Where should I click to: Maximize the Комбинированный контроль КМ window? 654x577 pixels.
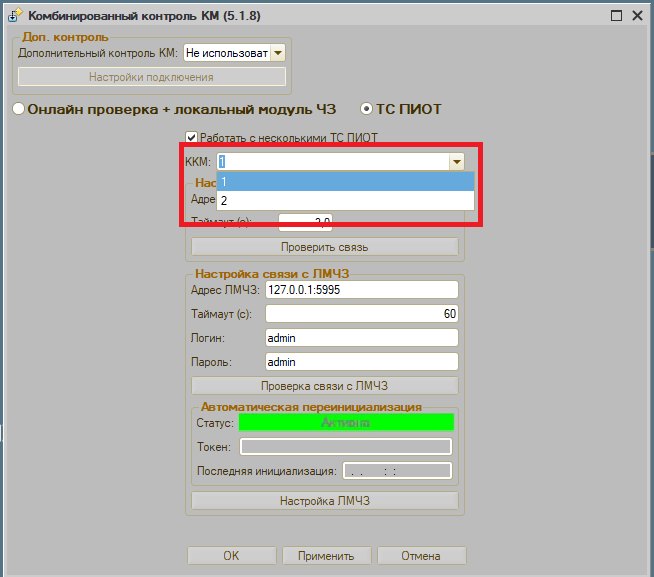pyautogui.click(x=616, y=16)
